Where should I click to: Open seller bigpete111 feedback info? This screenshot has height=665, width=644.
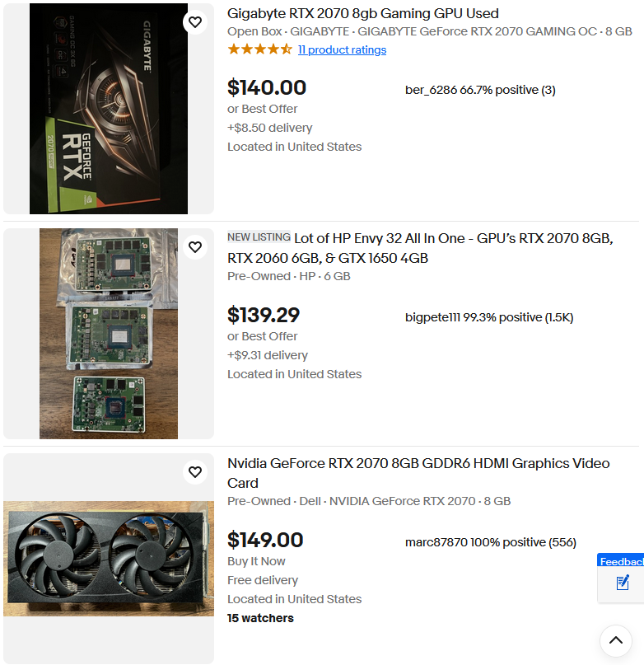[489, 317]
